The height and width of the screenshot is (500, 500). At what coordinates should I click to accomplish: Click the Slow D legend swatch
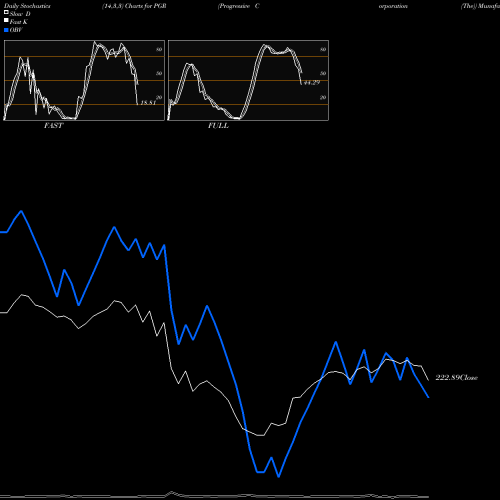[x=6, y=12]
